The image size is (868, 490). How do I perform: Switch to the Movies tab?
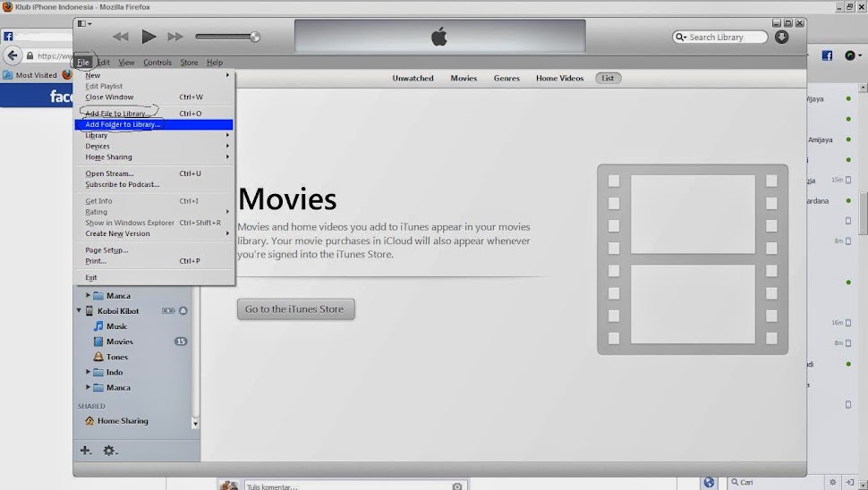pos(464,78)
